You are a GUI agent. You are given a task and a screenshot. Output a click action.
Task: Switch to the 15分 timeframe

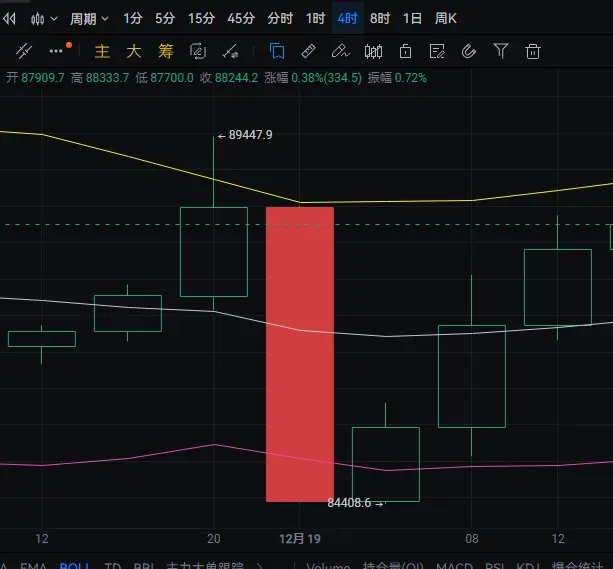[201, 18]
